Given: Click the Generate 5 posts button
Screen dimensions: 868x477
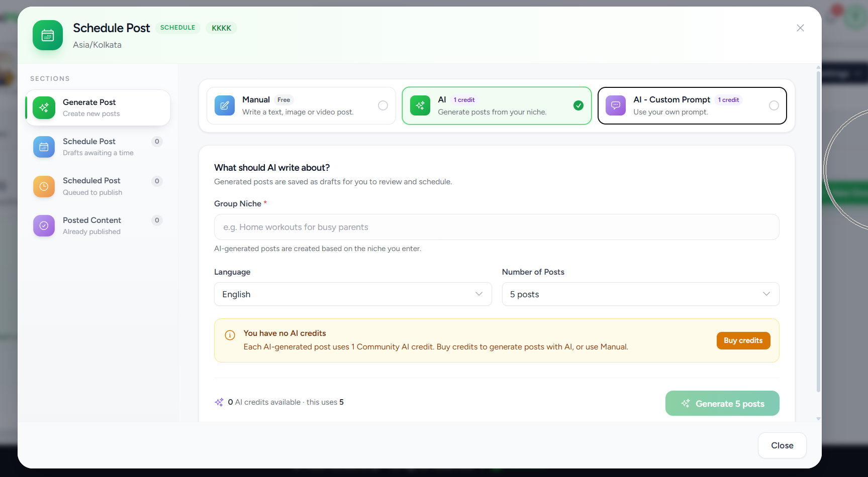Looking at the screenshot, I should (722, 403).
